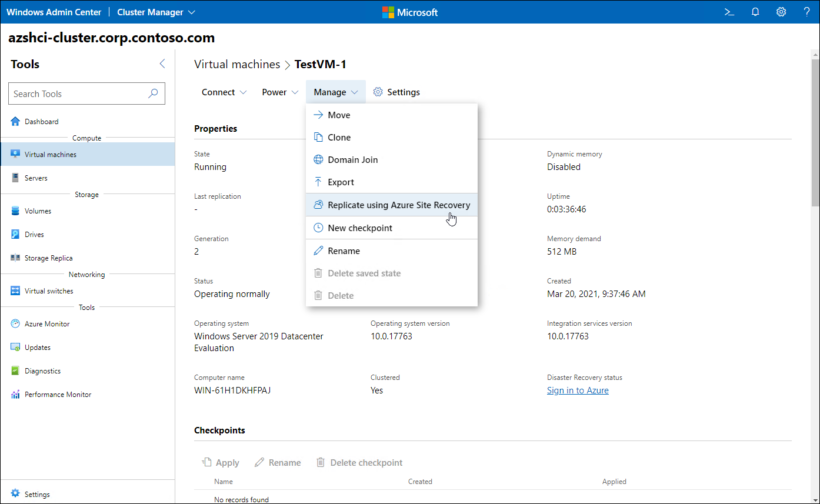Open the PowerShell console icon in header

click(x=729, y=12)
